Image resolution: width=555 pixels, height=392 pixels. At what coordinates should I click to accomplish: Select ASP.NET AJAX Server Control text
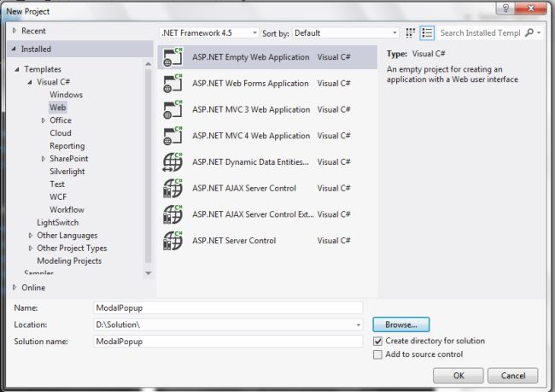tap(244, 189)
